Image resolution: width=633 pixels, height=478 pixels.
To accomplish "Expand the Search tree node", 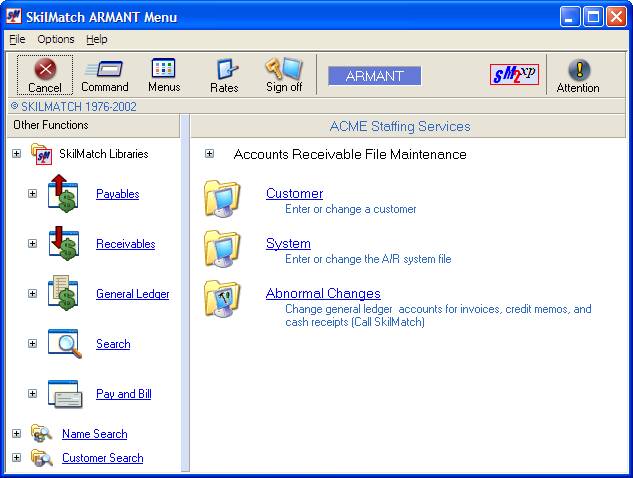I will click(x=32, y=344).
